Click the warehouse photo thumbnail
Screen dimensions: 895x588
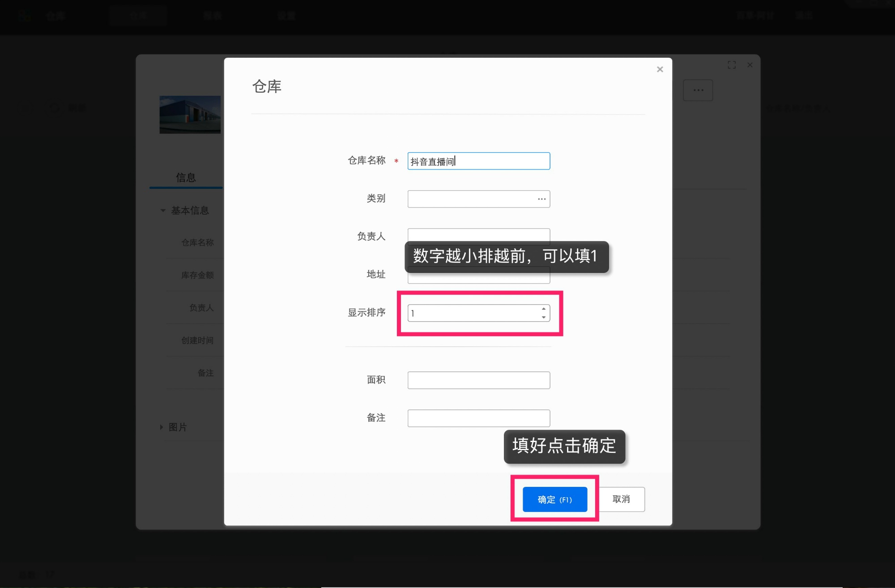pyautogui.click(x=190, y=115)
